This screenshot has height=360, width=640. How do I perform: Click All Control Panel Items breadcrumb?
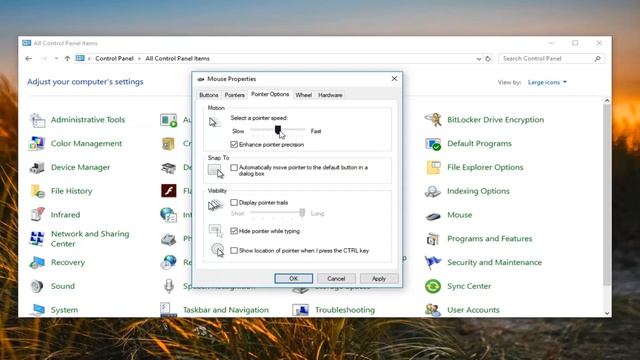point(177,58)
